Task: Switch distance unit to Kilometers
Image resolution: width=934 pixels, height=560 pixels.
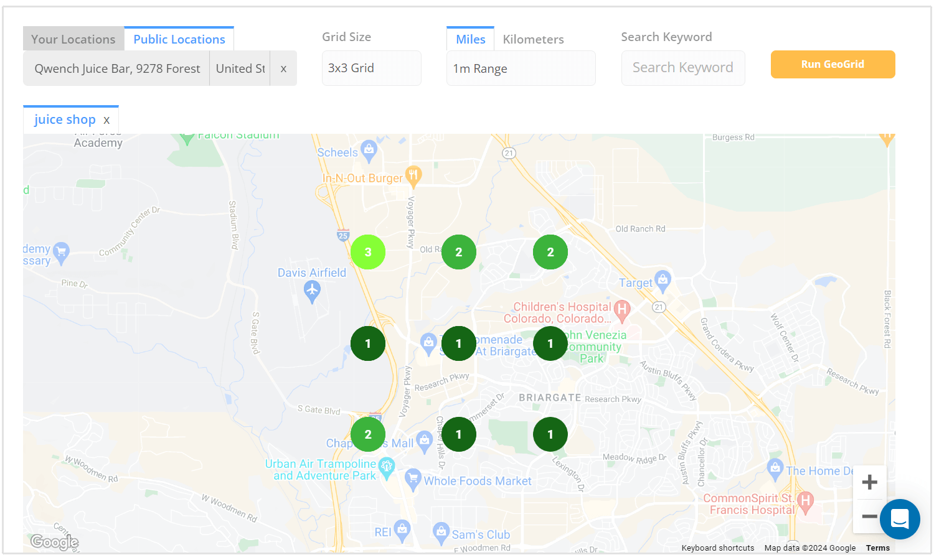Action: pos(533,39)
